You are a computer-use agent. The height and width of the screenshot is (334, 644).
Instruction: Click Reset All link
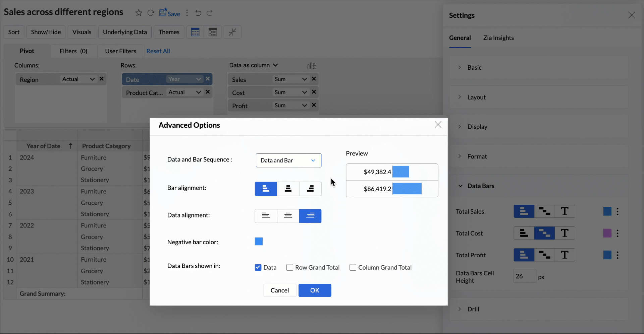click(158, 51)
